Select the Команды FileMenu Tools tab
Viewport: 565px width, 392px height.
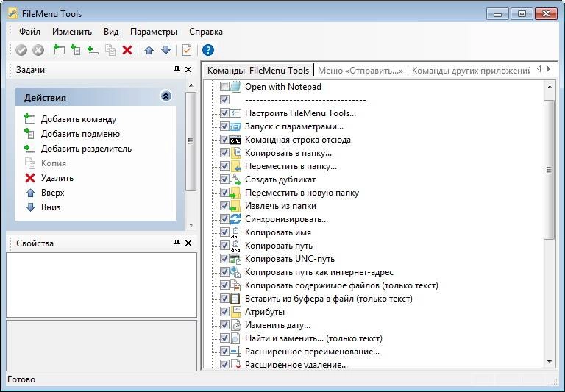258,71
